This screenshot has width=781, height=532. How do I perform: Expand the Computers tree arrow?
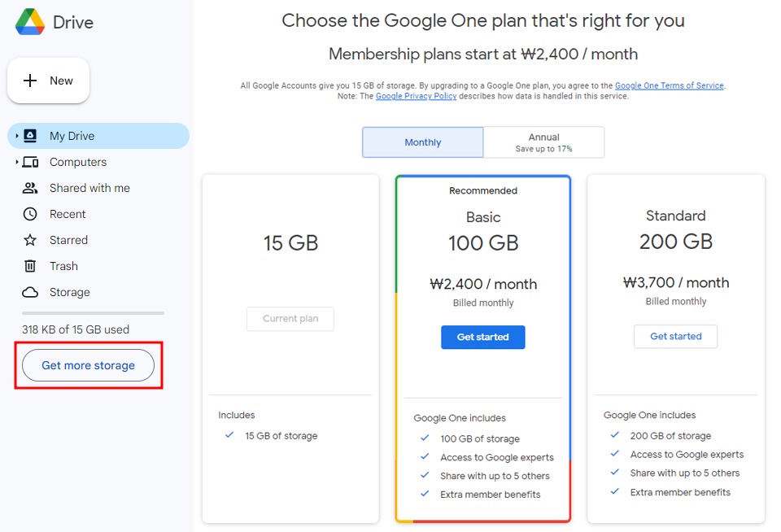(16, 162)
